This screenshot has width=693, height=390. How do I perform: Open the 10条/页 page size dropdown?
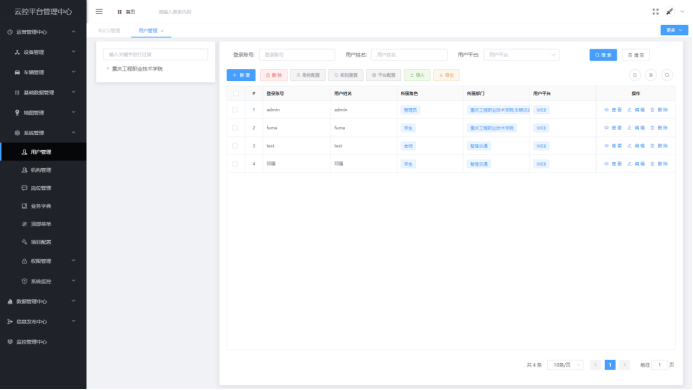[x=565, y=365]
